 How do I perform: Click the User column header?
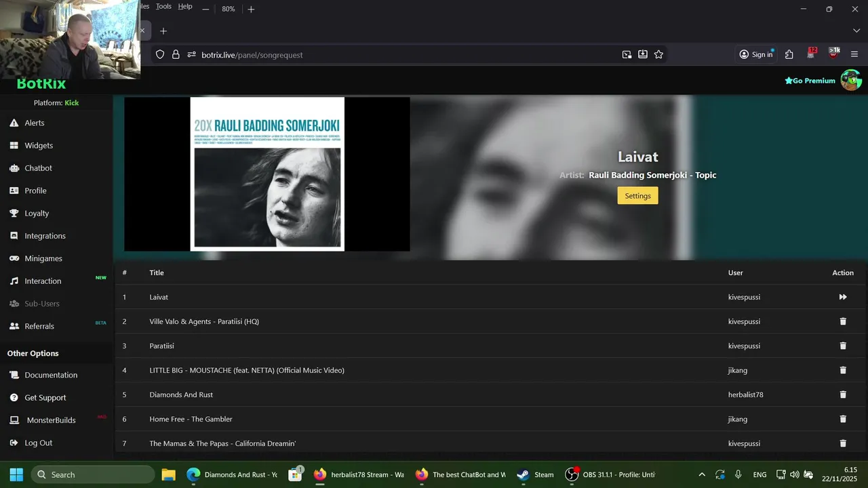(736, 272)
